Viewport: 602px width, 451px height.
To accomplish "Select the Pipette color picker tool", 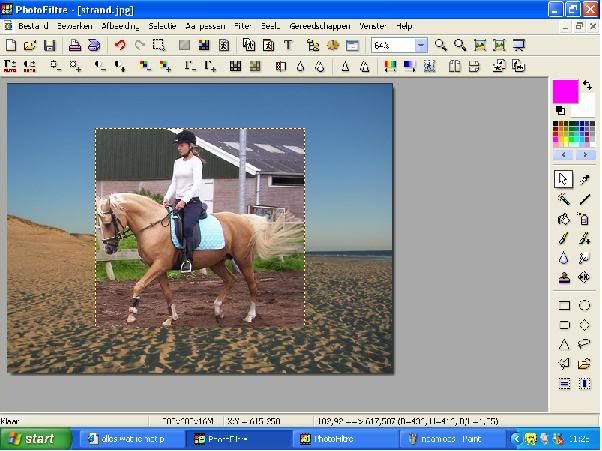I will tap(584, 179).
